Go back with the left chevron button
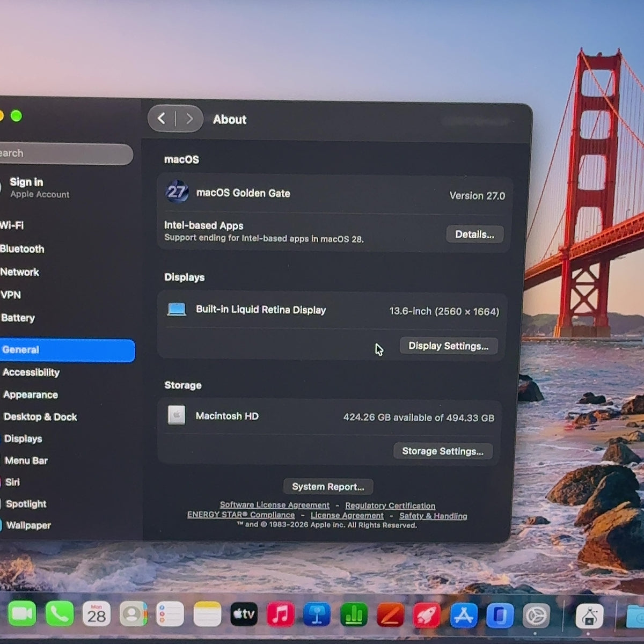 click(x=162, y=119)
